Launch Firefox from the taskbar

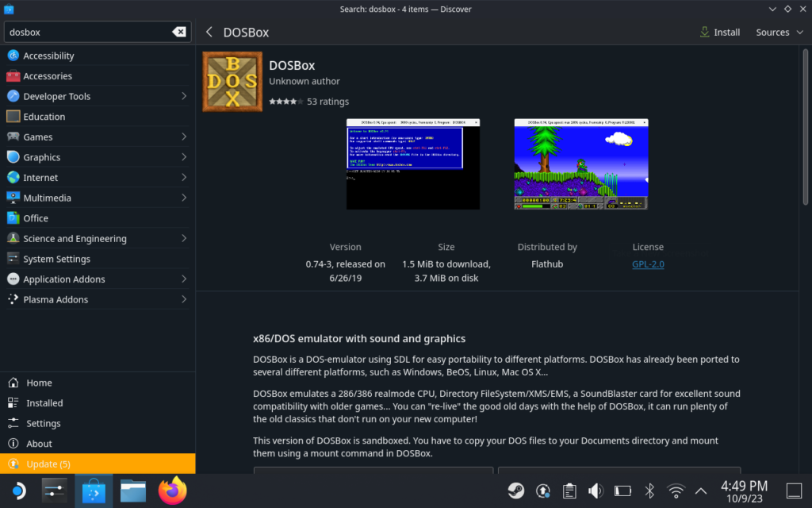pyautogui.click(x=172, y=491)
